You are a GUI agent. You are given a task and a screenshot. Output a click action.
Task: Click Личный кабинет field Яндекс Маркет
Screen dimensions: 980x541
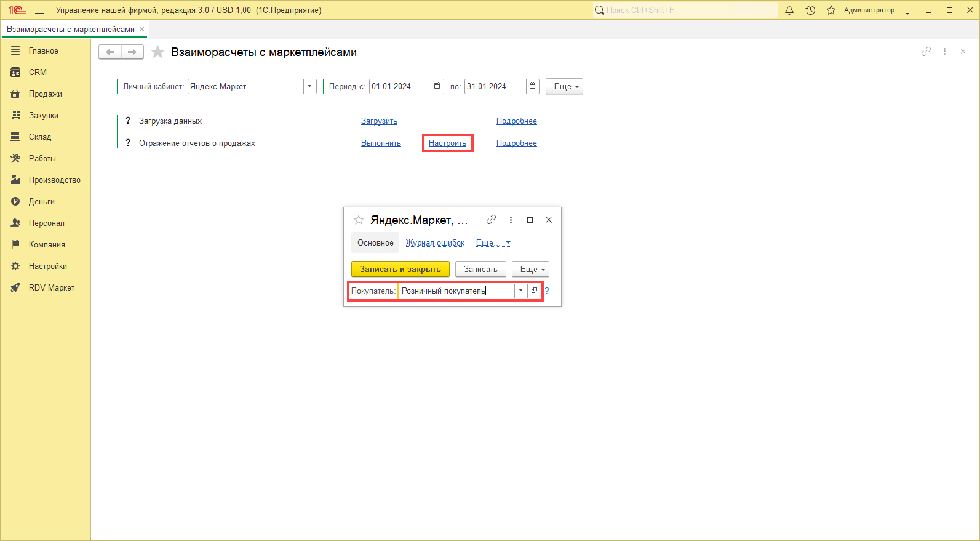(245, 86)
